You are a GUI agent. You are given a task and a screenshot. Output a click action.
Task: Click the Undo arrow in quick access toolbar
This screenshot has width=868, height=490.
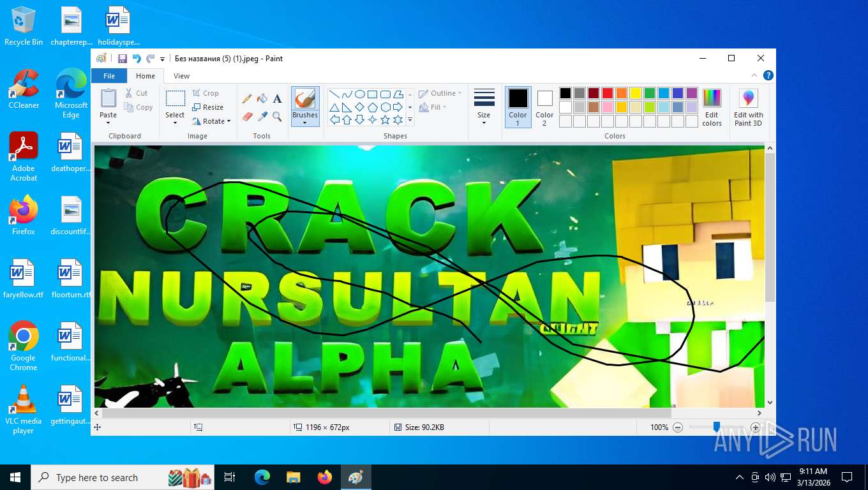coord(136,59)
